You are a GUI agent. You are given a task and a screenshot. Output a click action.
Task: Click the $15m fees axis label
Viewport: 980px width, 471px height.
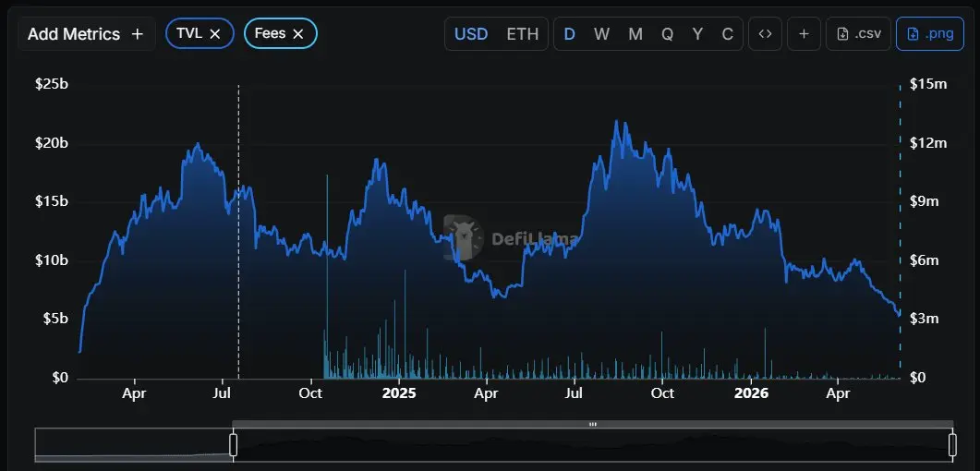(x=928, y=84)
